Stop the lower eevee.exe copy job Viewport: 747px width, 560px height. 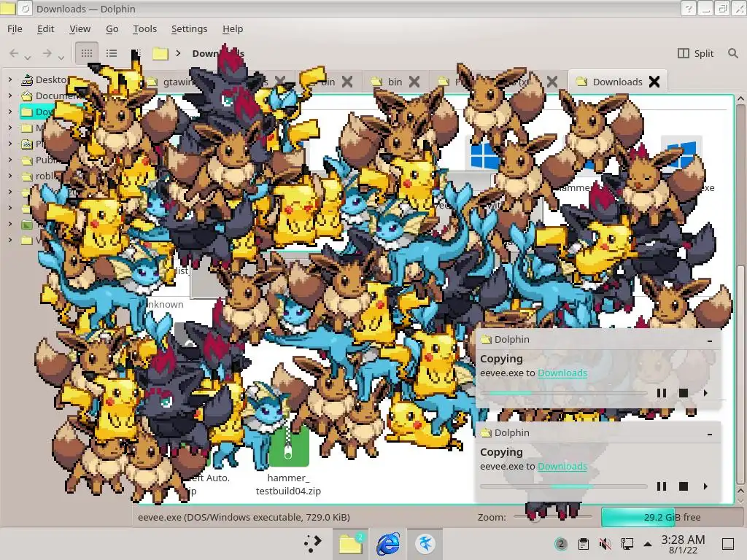pos(683,486)
